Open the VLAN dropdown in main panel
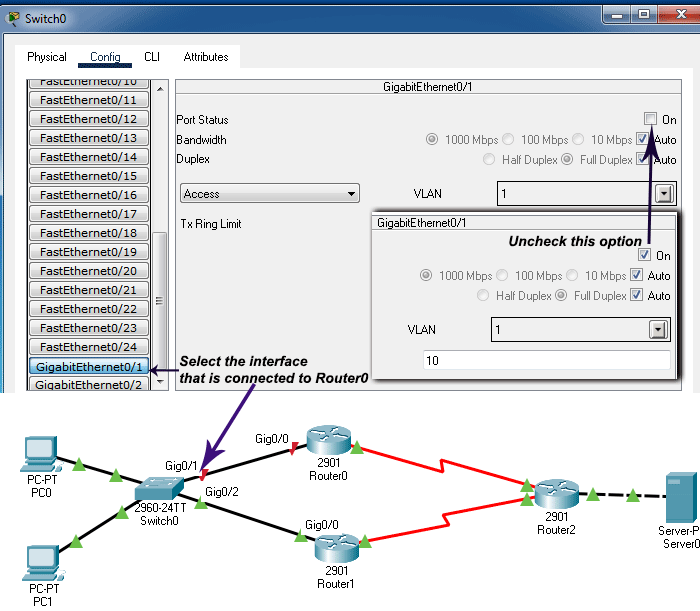 point(665,194)
